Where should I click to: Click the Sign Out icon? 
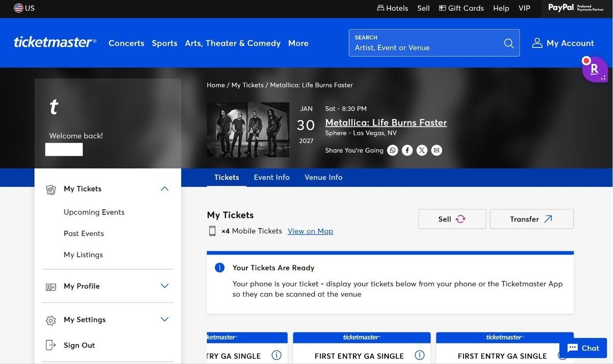pyautogui.click(x=51, y=345)
